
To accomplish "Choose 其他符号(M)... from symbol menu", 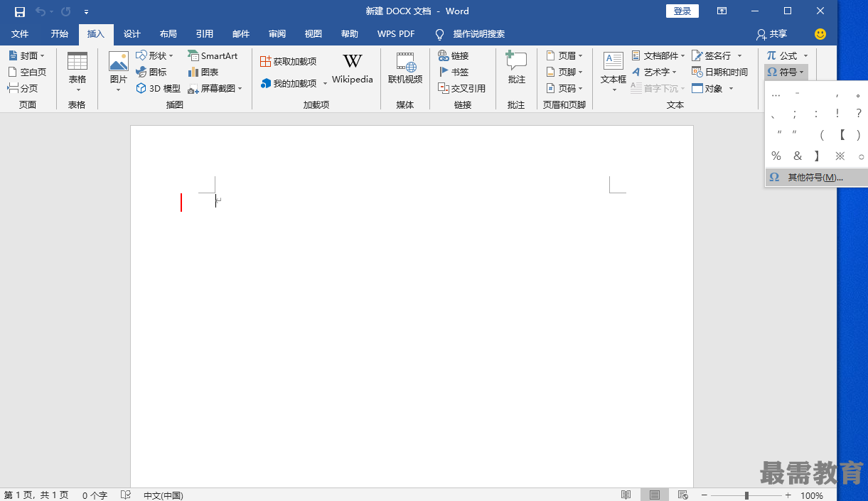I will (816, 177).
